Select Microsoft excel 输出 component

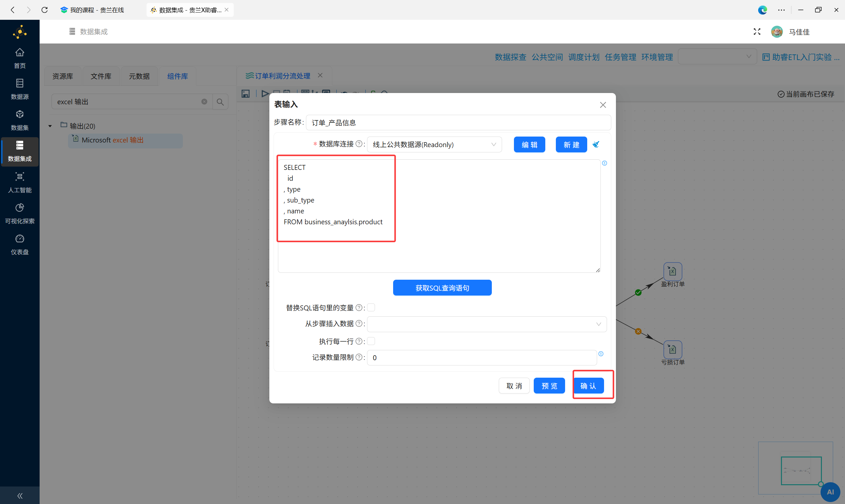pos(125,140)
